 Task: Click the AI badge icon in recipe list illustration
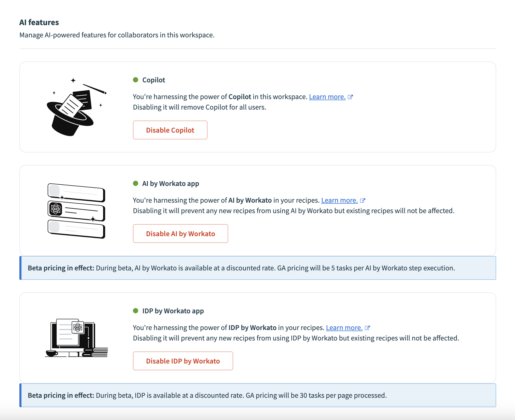pos(55,209)
